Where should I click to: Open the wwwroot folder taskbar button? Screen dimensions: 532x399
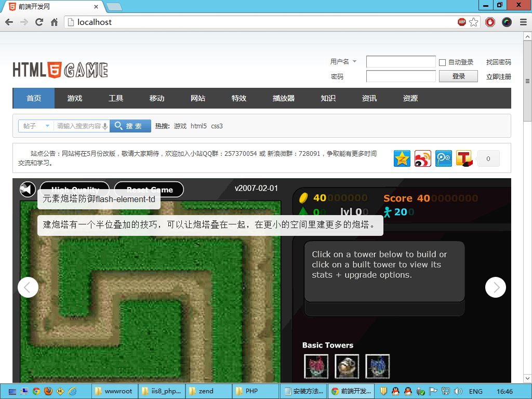click(115, 391)
